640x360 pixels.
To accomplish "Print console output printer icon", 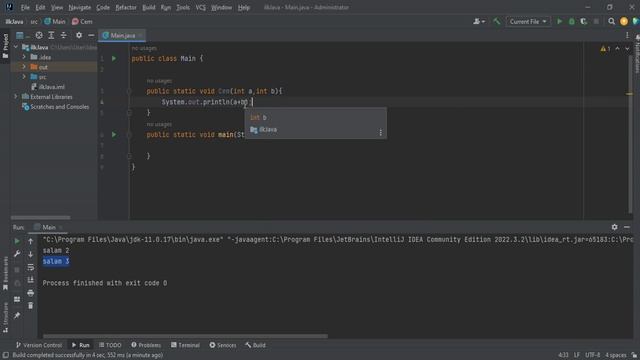I will tap(31, 293).
